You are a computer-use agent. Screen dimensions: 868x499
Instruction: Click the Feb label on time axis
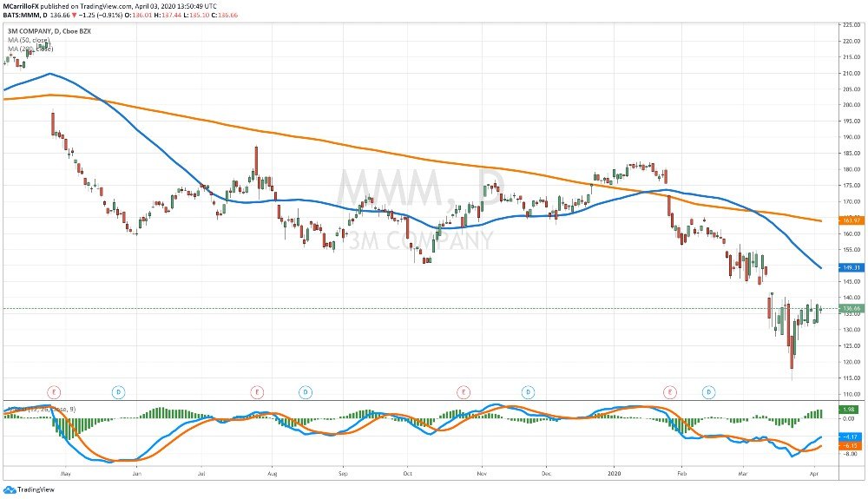(681, 474)
